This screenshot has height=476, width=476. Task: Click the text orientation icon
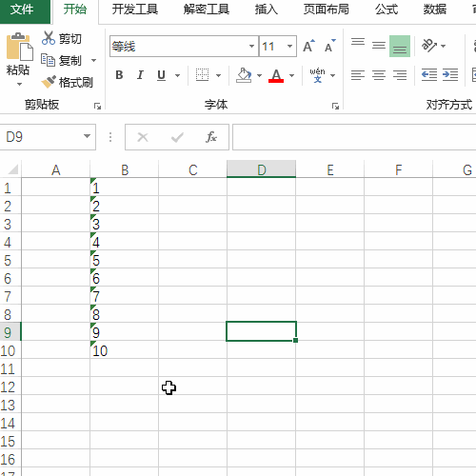point(429,46)
